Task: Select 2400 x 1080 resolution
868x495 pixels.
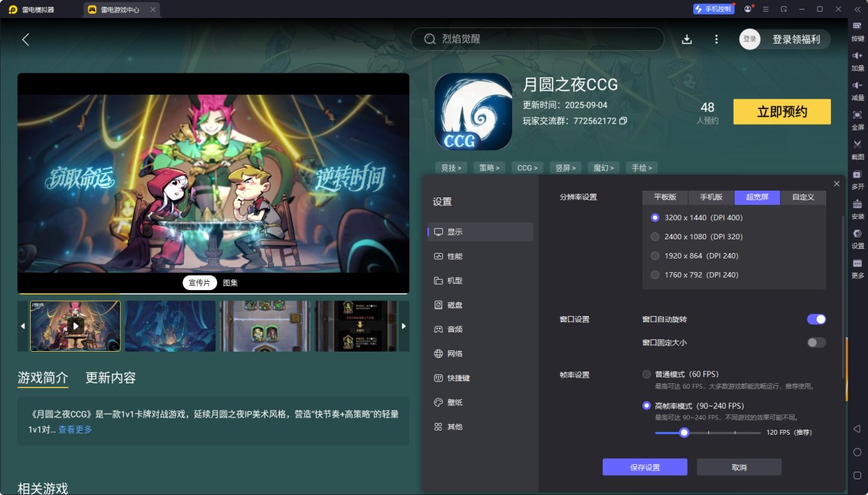Action: pos(655,237)
